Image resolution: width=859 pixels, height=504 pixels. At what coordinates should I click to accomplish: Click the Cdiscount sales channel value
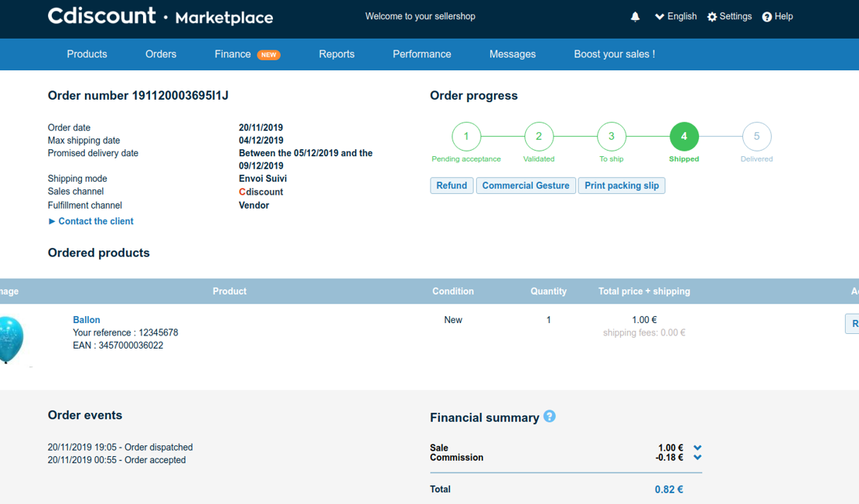coord(261,192)
